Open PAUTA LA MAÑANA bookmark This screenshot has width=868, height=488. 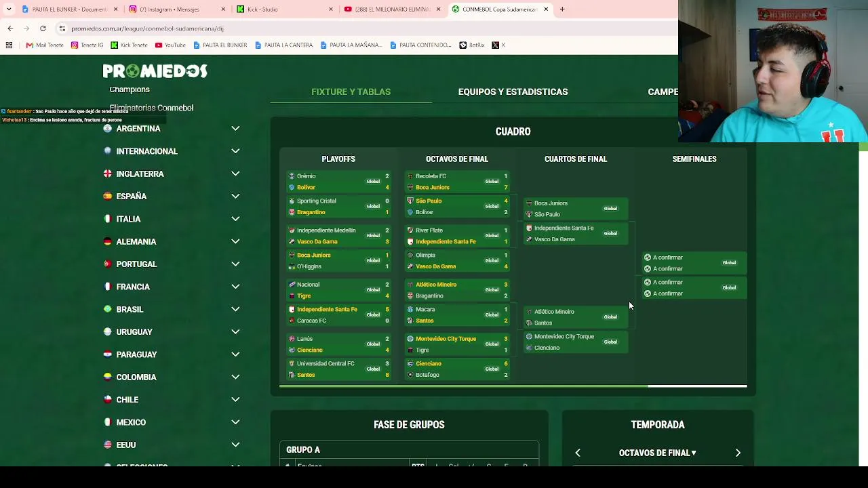351,45
